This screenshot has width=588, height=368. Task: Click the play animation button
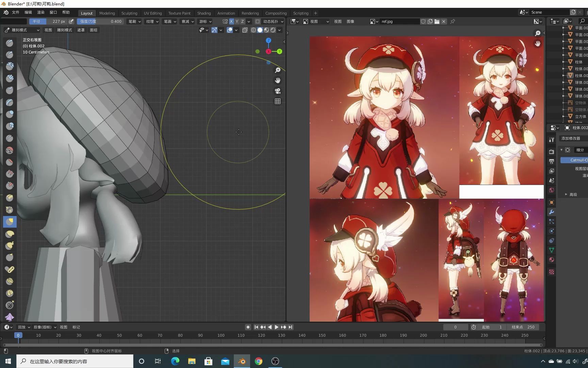[277, 327]
